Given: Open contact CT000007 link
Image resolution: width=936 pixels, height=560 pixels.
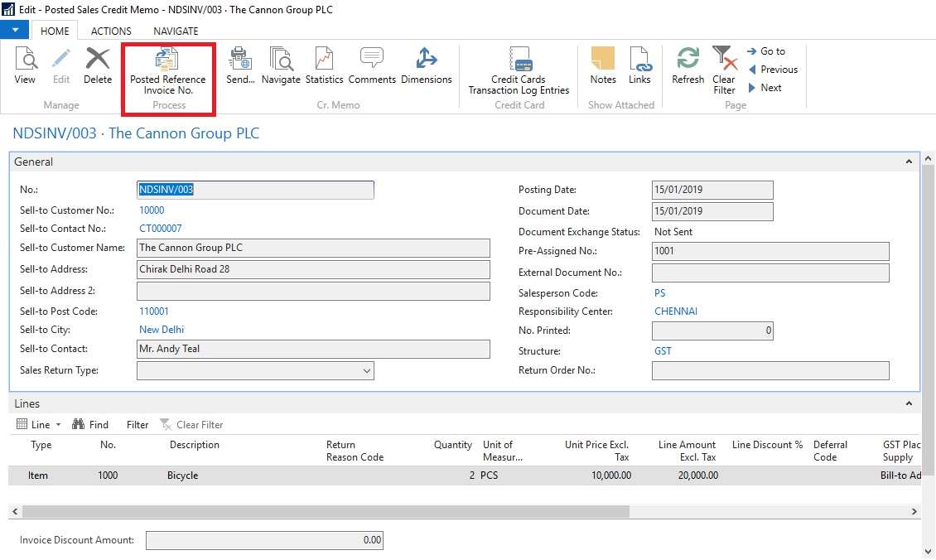Looking at the screenshot, I should pyautogui.click(x=161, y=229).
